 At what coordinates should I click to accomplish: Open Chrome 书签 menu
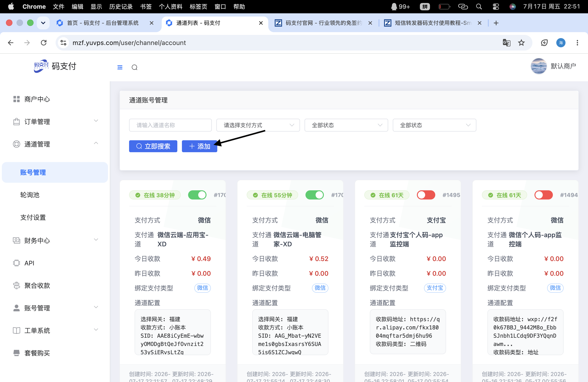coord(146,6)
